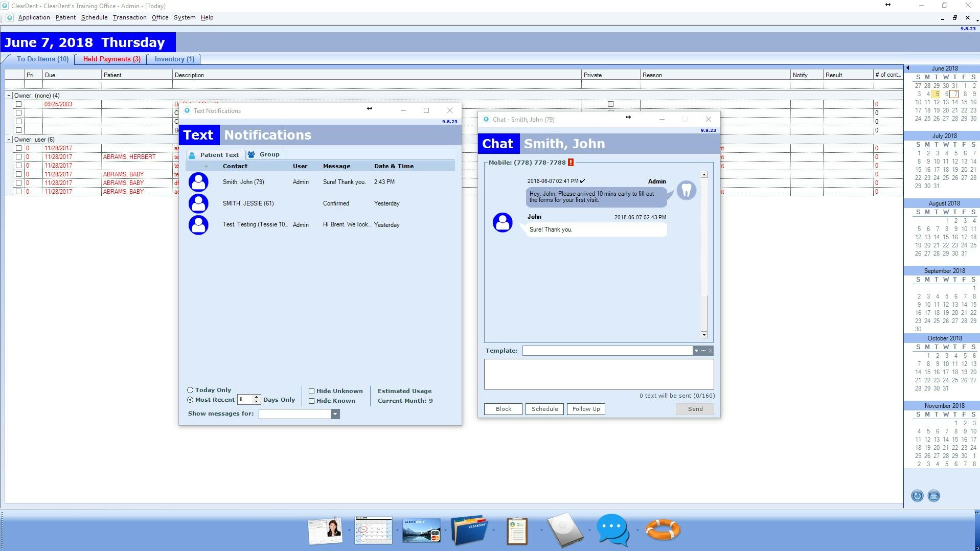Click the ClearDent credit card dock icon
The width and height of the screenshot is (980, 551).
click(421, 531)
